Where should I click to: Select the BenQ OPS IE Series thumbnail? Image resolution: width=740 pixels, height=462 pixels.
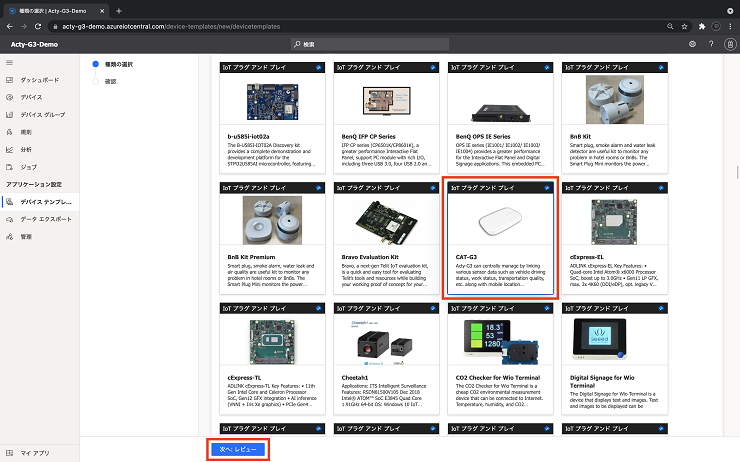click(500, 112)
